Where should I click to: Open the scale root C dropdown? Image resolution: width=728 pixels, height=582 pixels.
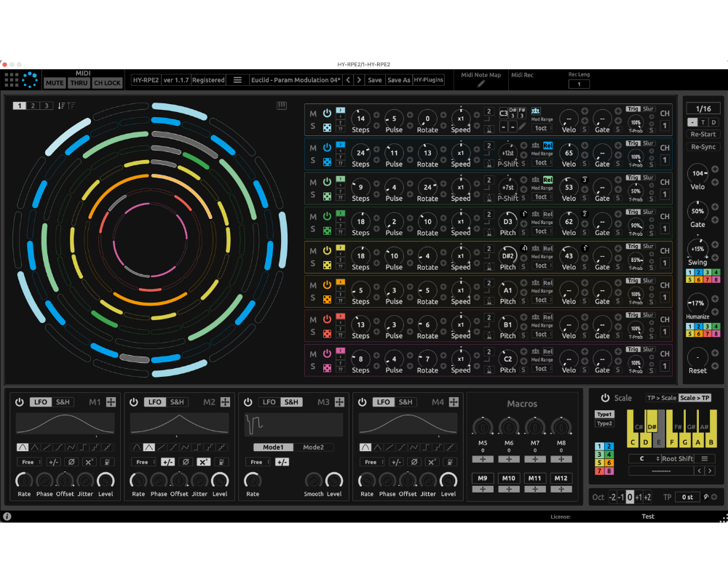(x=644, y=459)
